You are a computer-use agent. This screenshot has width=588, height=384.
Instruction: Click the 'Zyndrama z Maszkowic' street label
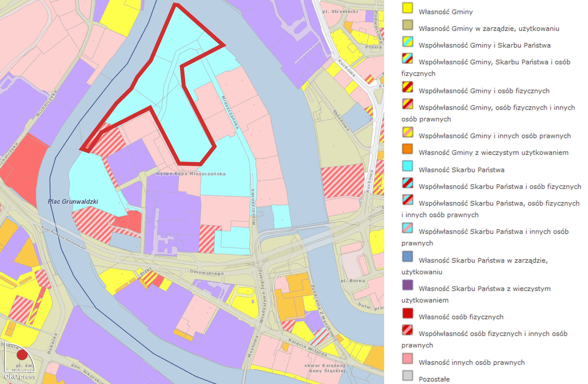(324, 313)
